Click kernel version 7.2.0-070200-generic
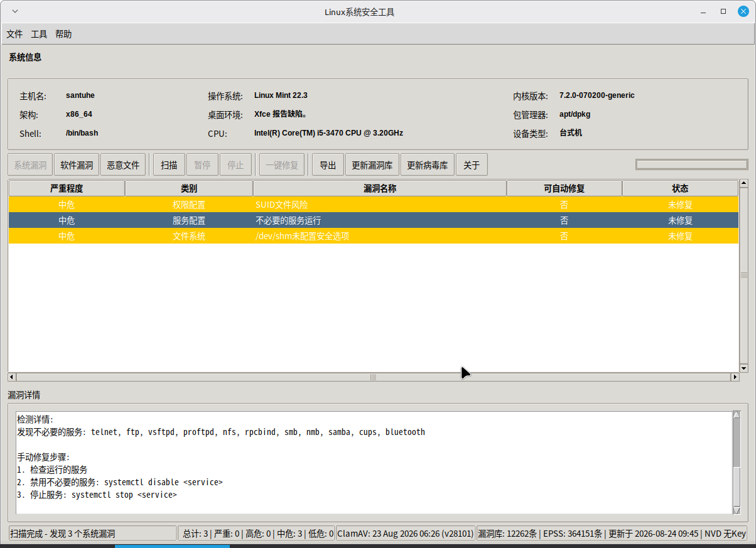Viewport: 756px width, 548px height. tap(597, 95)
